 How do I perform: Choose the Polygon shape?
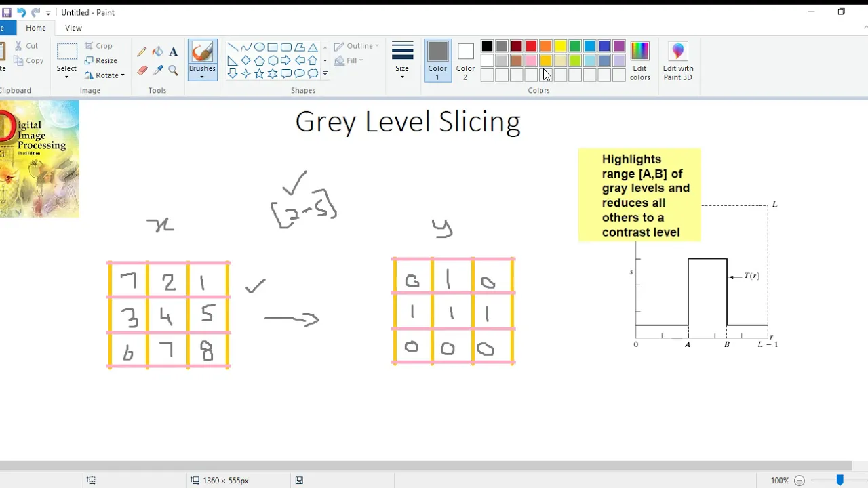pos(299,47)
